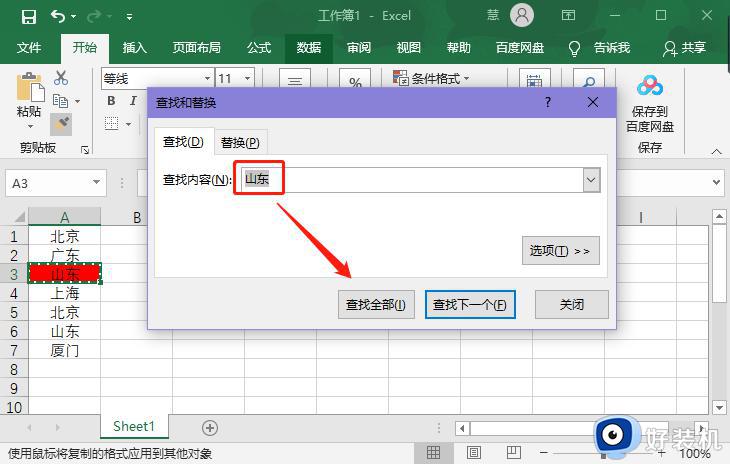Open the 公式 tab
The image size is (730, 464).
(259, 47)
